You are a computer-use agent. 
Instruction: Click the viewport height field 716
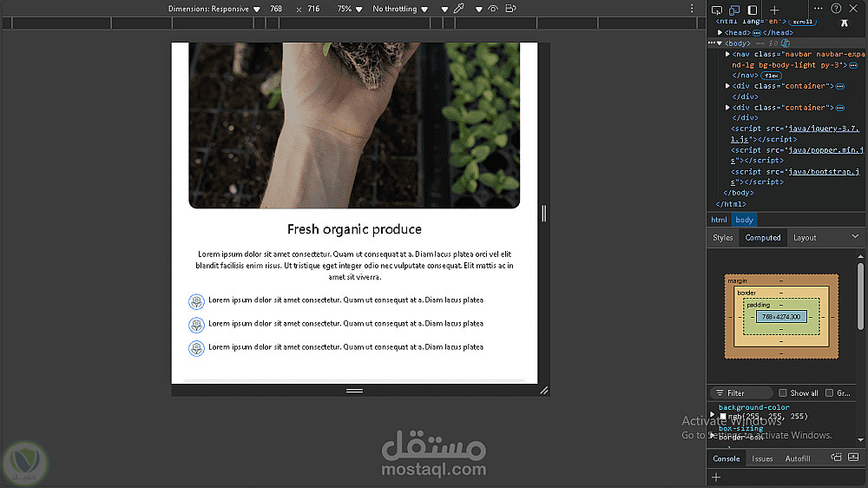[314, 9]
